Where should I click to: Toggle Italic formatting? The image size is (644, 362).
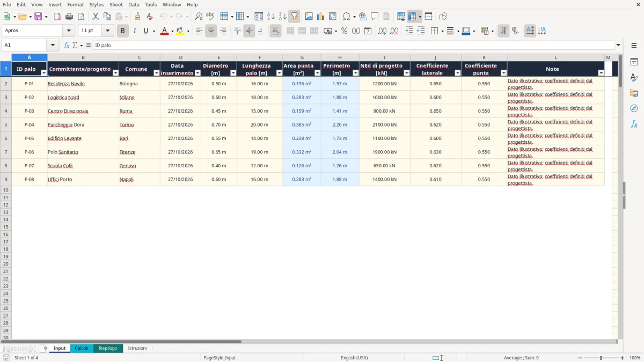[x=134, y=31]
